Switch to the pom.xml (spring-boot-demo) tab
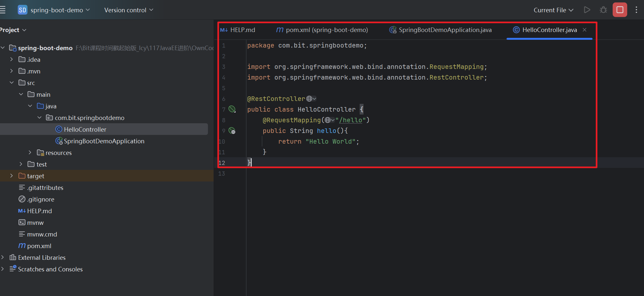This screenshot has height=296, width=644. coord(322,30)
